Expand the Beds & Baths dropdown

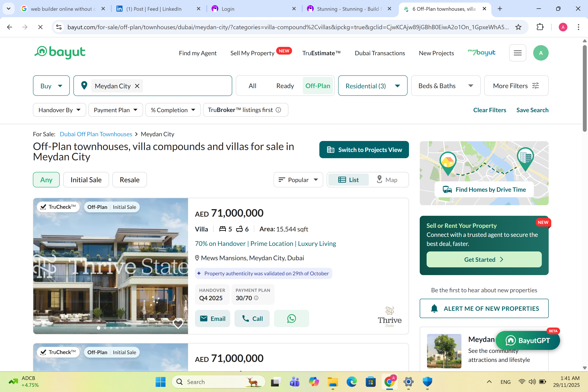[446, 86]
